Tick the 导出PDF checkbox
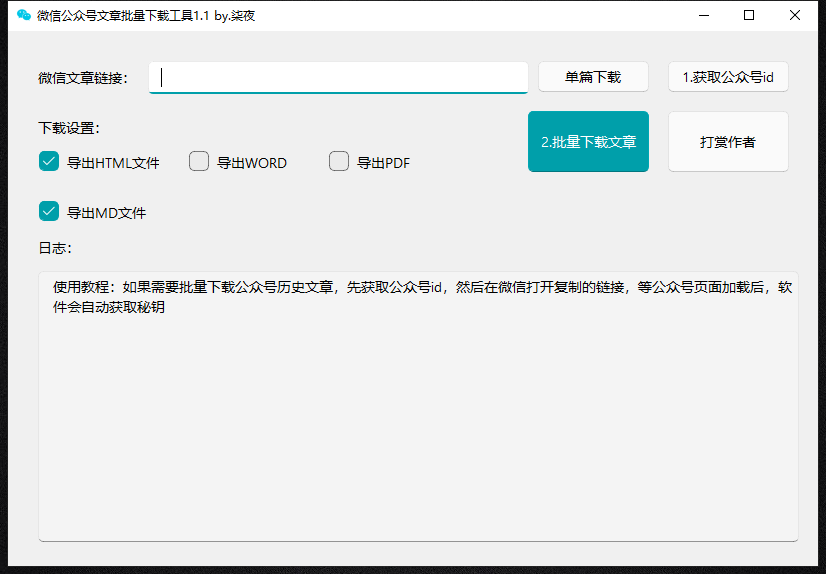This screenshot has width=826, height=574. (339, 161)
